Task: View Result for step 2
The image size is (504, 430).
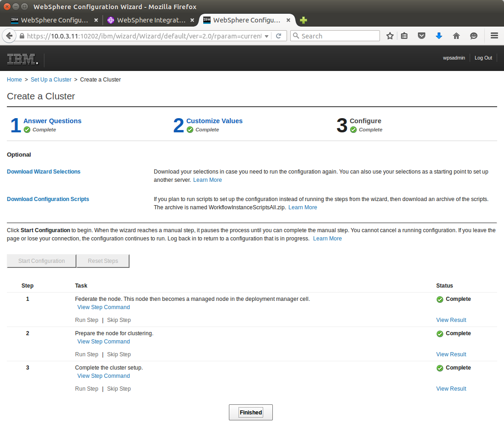Action: [451, 355]
